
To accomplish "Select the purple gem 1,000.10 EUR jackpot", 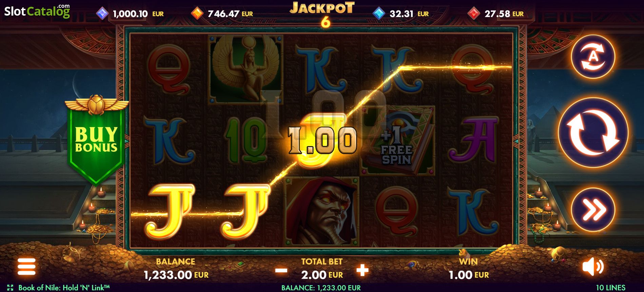I will click(x=130, y=14).
